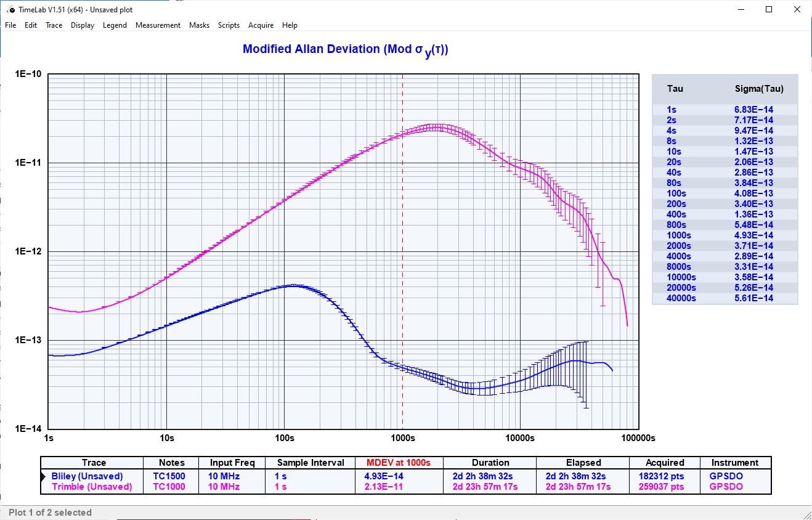Open the Scripts menu
Viewport: 812px width, 520px height.
[x=229, y=25]
